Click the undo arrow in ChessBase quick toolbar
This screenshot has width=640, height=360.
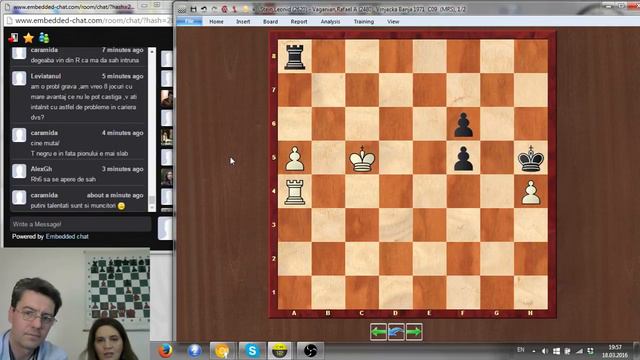(204, 9)
